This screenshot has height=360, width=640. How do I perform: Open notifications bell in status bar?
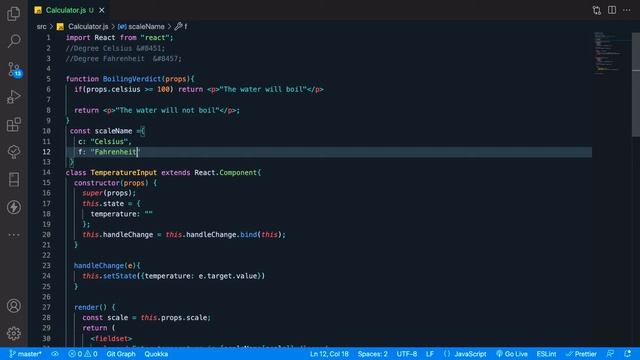tap(627, 353)
